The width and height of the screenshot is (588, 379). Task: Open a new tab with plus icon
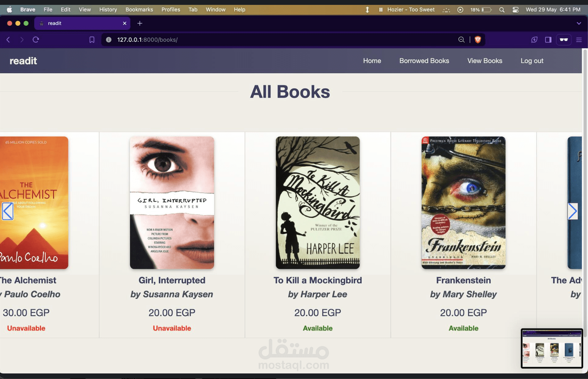(140, 23)
